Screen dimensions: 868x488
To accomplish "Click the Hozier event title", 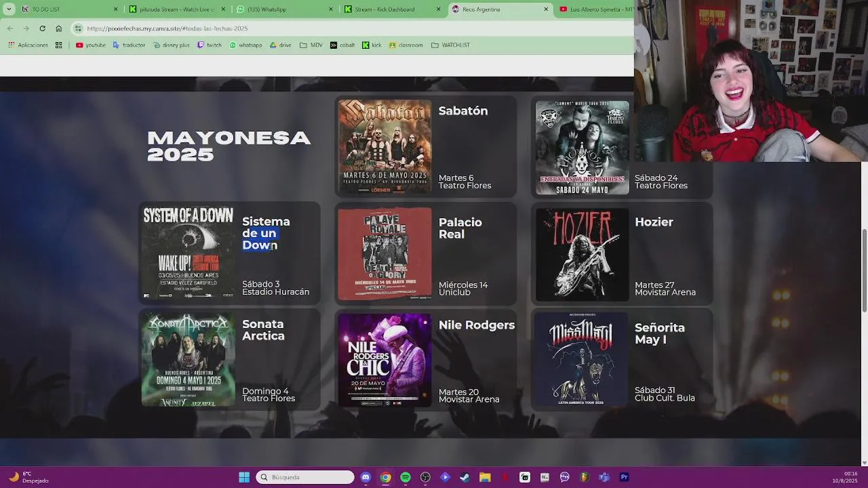I will pyautogui.click(x=654, y=222).
